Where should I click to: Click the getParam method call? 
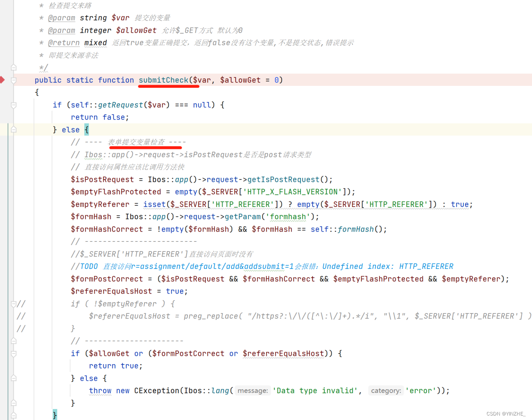[242, 217]
